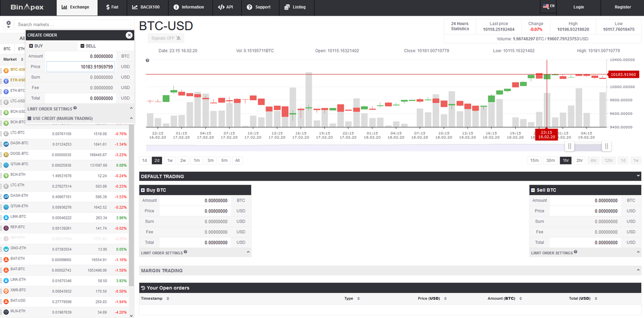Select the 15m candle interval
This screenshot has height=318, width=644.
coord(535,160)
